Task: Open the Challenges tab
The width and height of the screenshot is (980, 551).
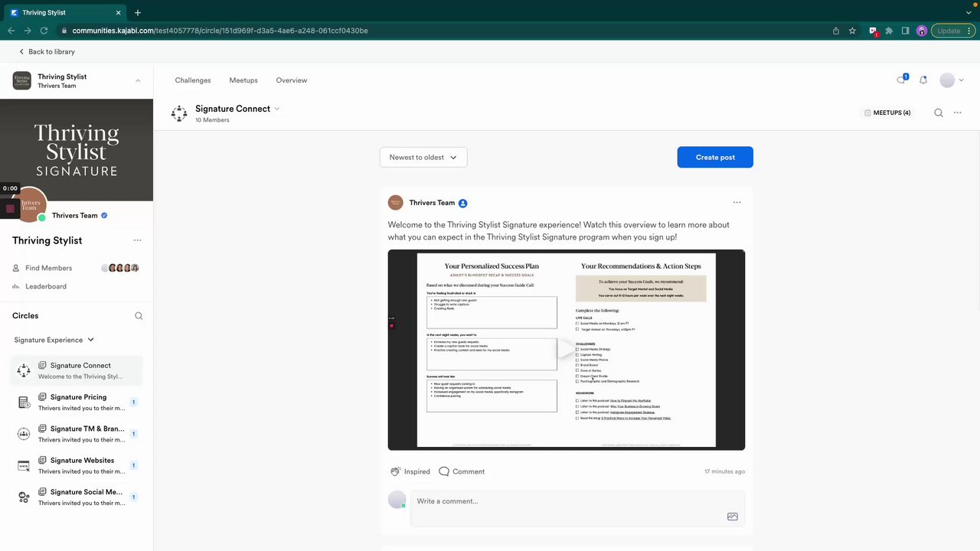Action: coord(193,80)
